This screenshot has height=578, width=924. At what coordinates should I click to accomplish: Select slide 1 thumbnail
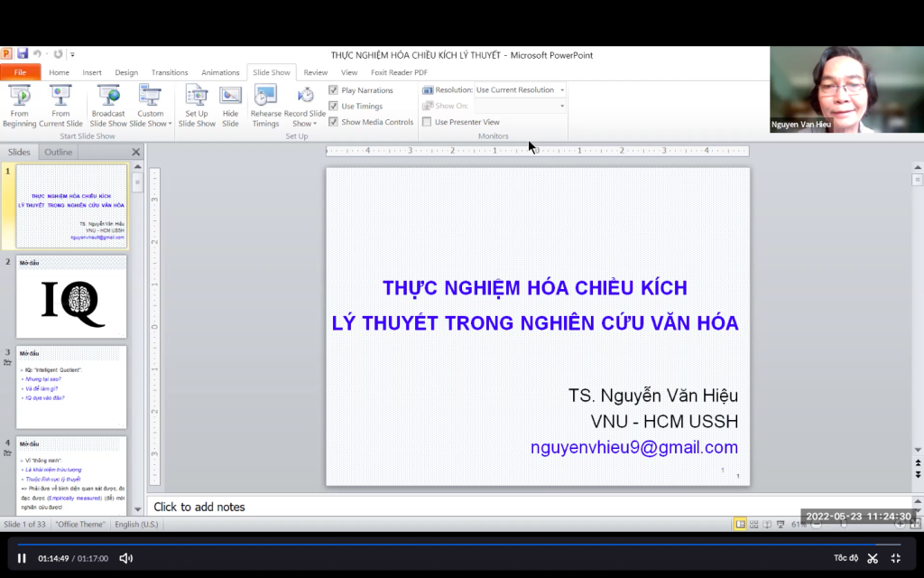[71, 206]
